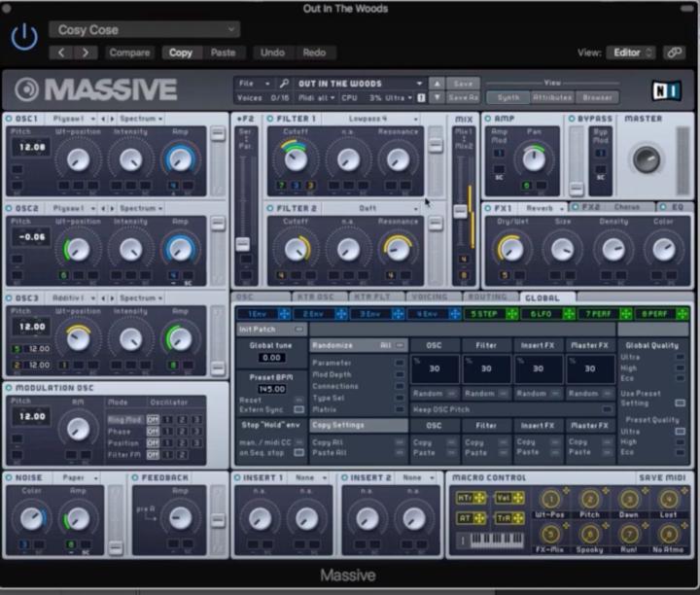The height and width of the screenshot is (595, 700).
Task: Click the preset search magnifier icon
Action: pyautogui.click(x=284, y=84)
